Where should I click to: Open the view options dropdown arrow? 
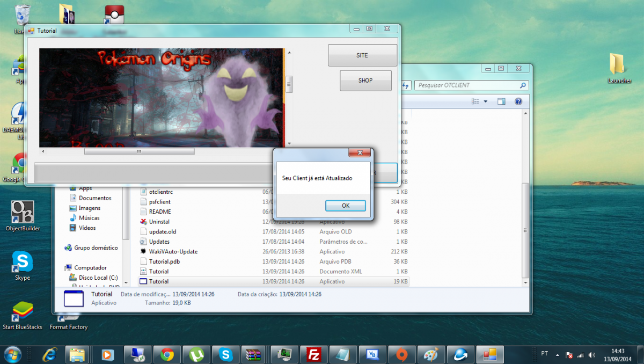point(486,101)
